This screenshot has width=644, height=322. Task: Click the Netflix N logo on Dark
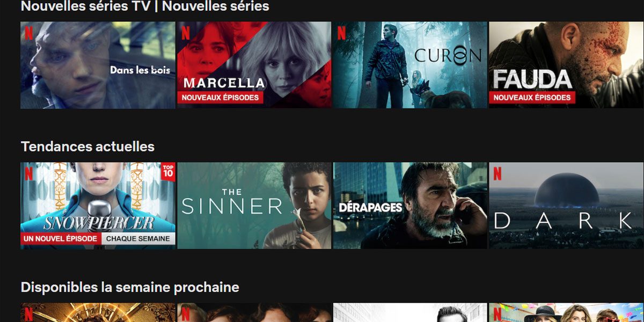coord(497,173)
